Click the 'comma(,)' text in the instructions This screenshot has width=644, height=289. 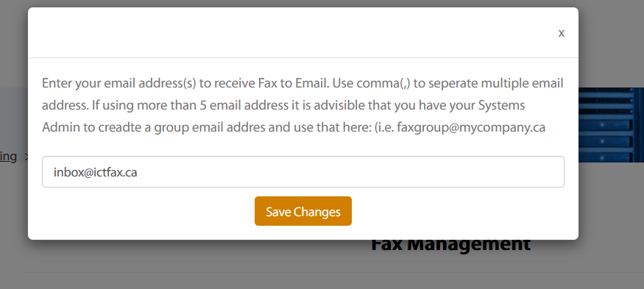[x=383, y=84]
